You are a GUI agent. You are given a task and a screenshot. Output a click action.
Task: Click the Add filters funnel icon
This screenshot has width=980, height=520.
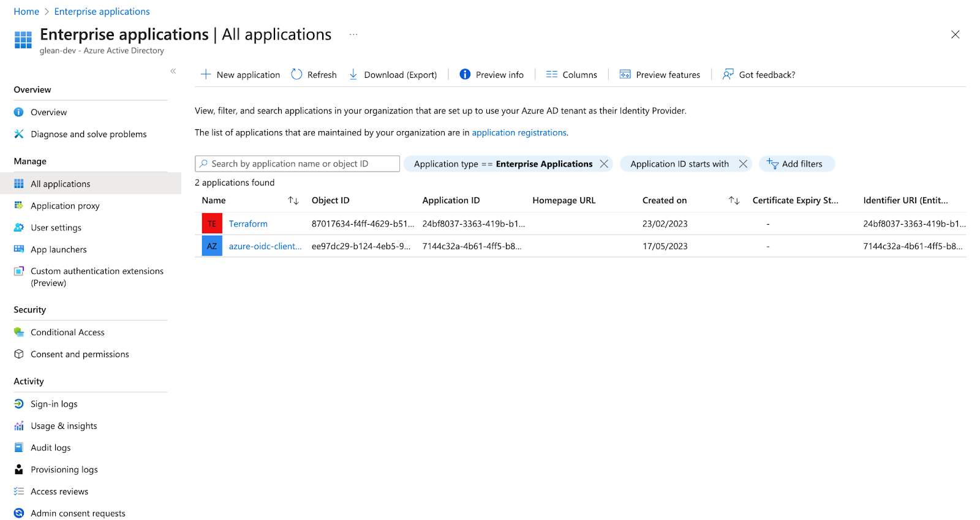click(772, 164)
